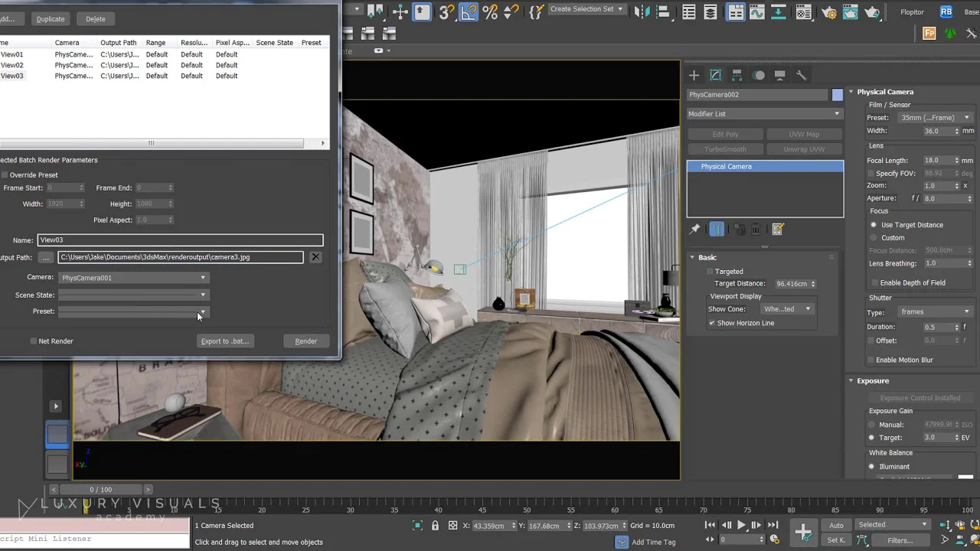Image resolution: width=980 pixels, height=551 pixels.
Task: Select View02 in the batch render list
Action: click(x=12, y=65)
